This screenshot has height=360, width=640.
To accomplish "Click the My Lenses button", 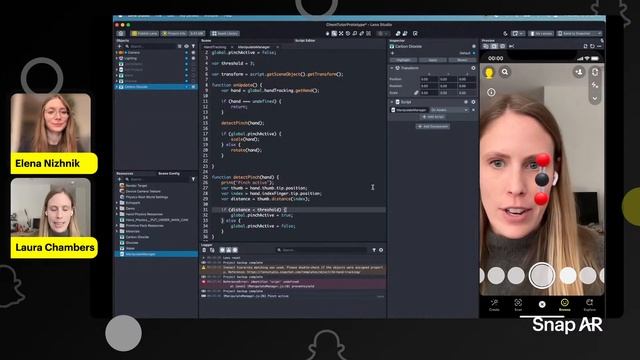I will (541, 33).
